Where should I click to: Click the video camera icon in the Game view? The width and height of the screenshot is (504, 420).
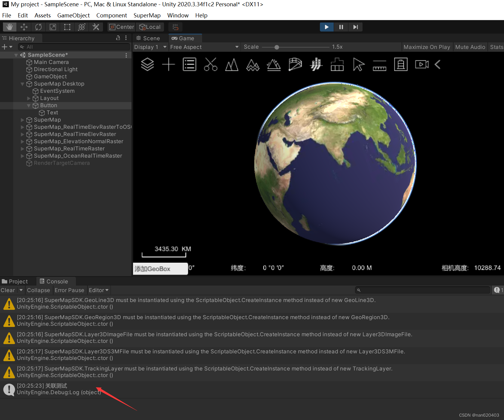(422, 65)
